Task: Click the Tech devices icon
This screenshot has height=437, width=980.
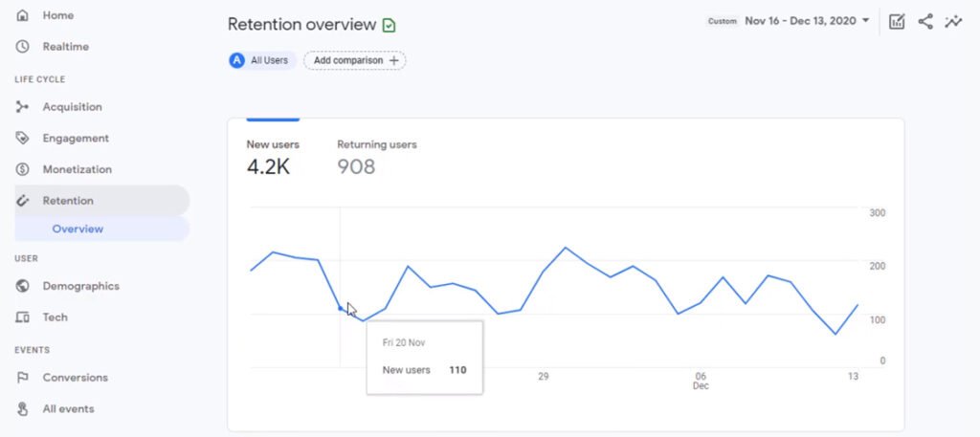Action: click(x=23, y=317)
